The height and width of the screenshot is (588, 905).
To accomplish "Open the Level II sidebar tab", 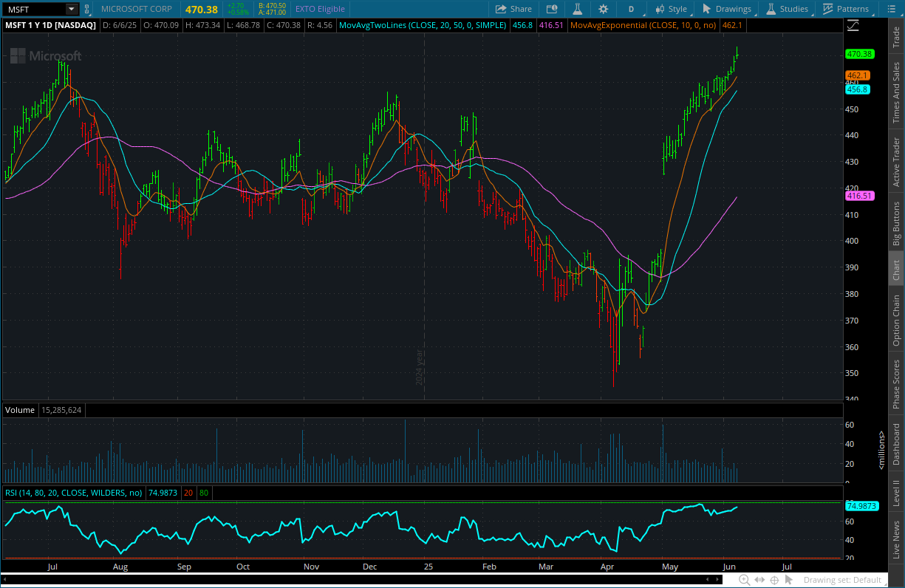I will pos(896,493).
